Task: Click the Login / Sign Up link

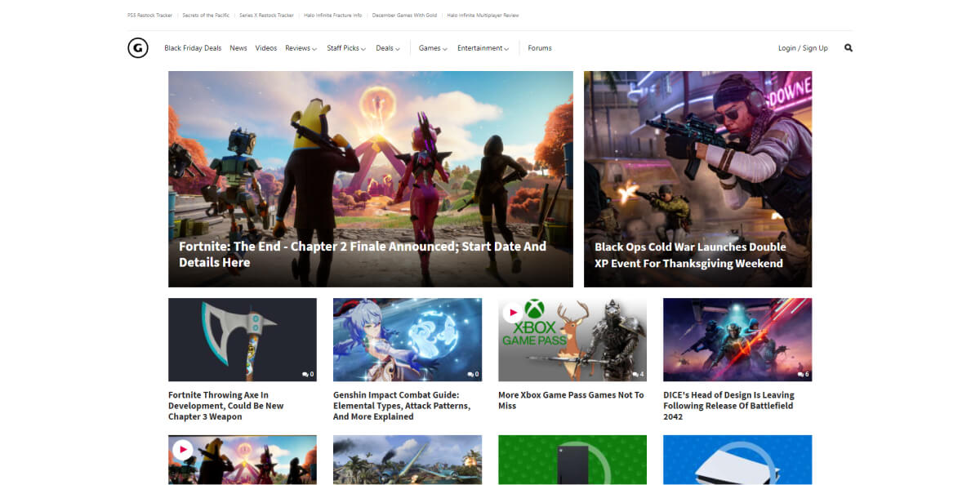Action: (x=802, y=48)
